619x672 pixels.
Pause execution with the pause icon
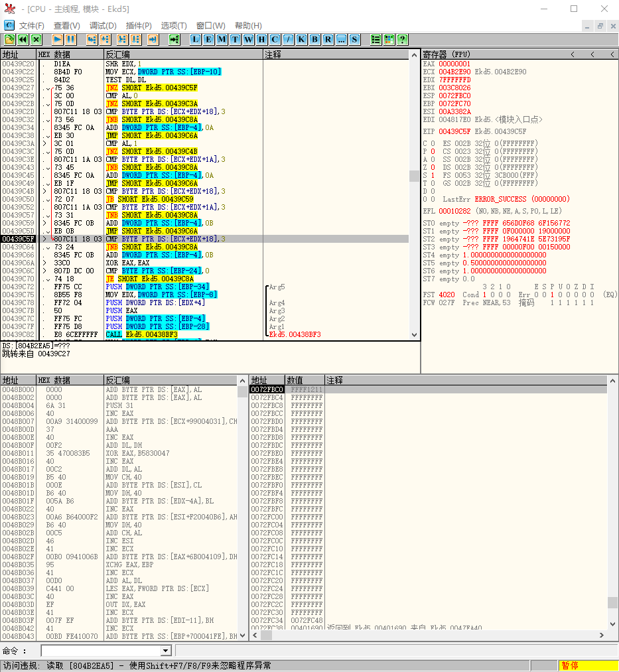pos(70,40)
